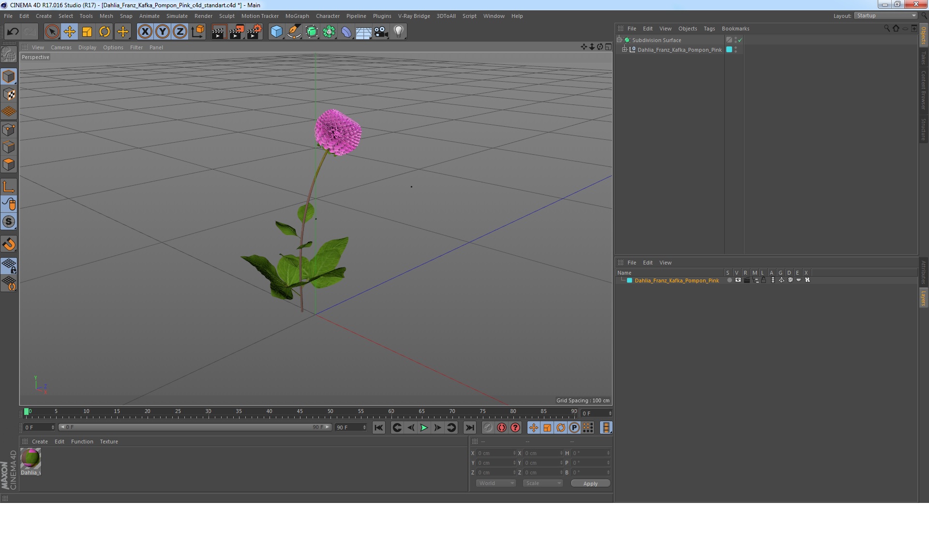Click the Subdivision Surface generator icon
The width and height of the screenshot is (929, 560).
pos(312,32)
